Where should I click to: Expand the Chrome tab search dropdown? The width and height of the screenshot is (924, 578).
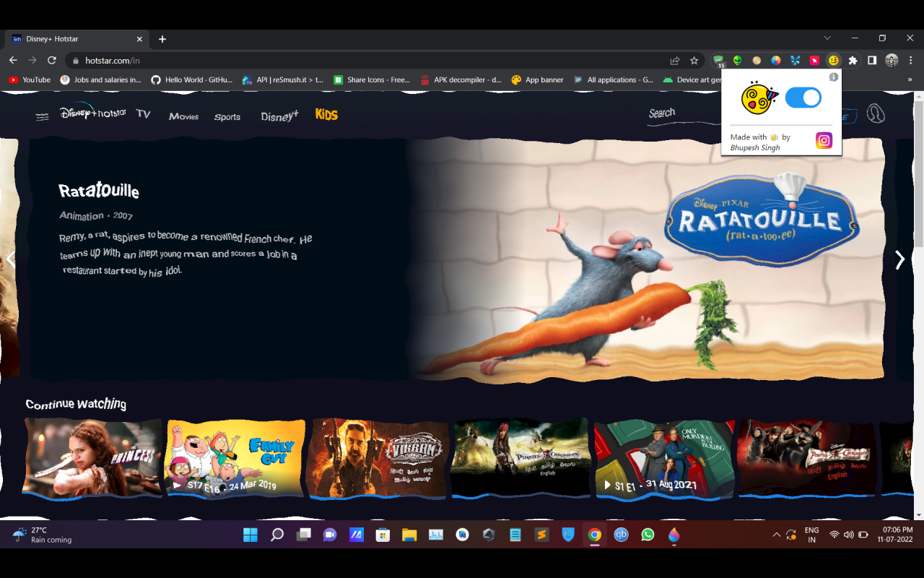[827, 38]
